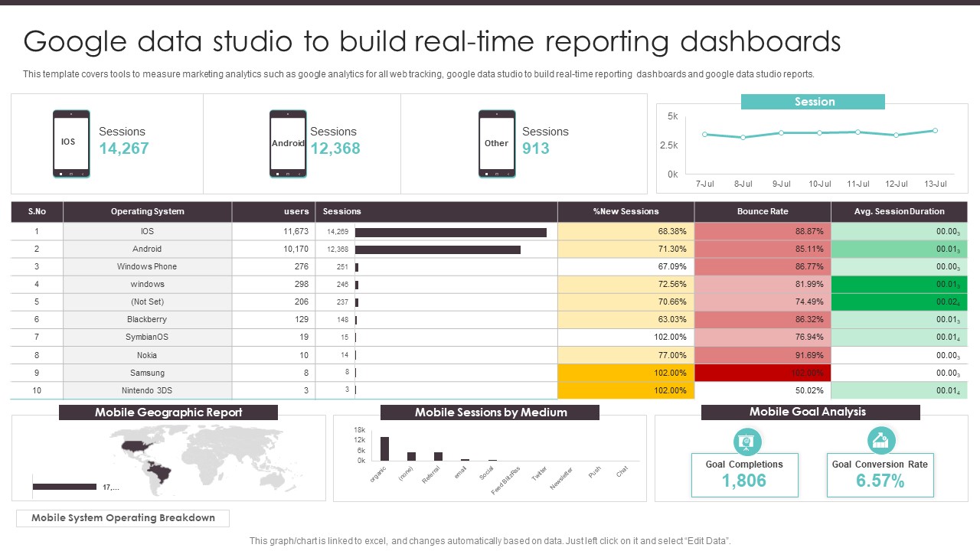Click the 50.02% bounce rate cell
Image resolution: width=980 pixels, height=551 pixels.
763,390
